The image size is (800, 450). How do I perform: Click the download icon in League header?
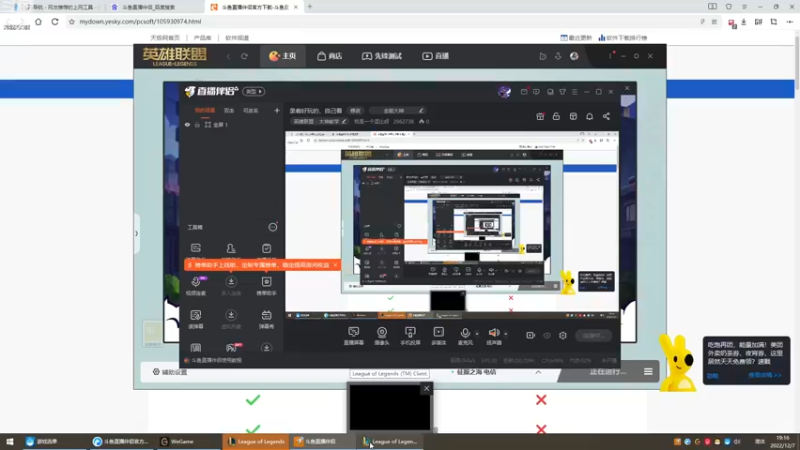click(558, 56)
